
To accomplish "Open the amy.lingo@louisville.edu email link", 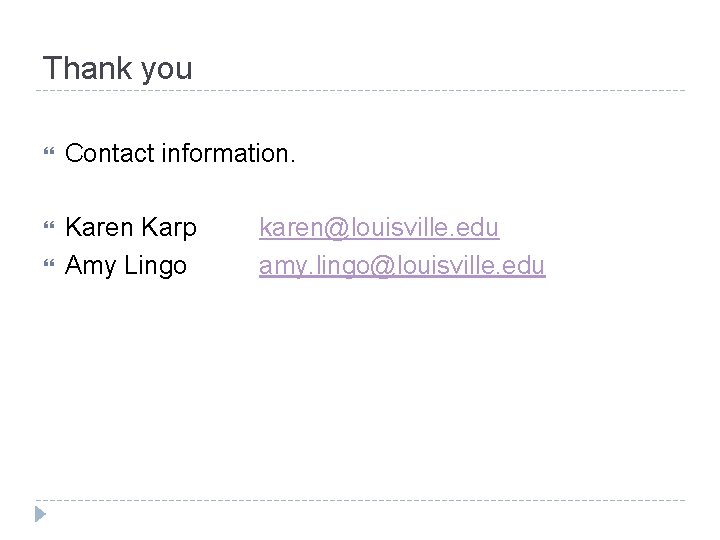I will tap(402, 266).
